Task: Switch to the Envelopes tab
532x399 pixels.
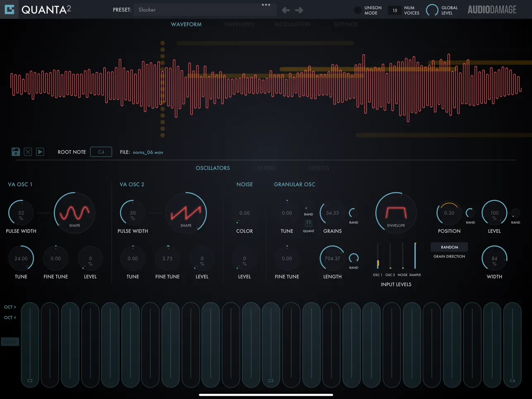Action: [x=239, y=24]
